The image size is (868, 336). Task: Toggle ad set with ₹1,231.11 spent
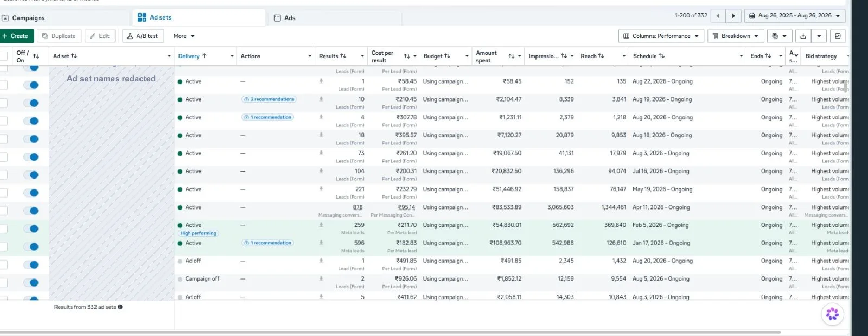click(x=31, y=121)
